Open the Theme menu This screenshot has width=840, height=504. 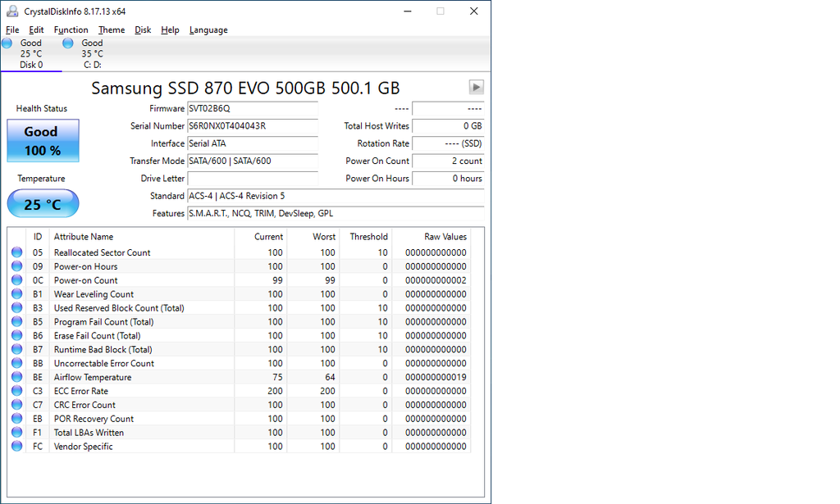pos(112,30)
